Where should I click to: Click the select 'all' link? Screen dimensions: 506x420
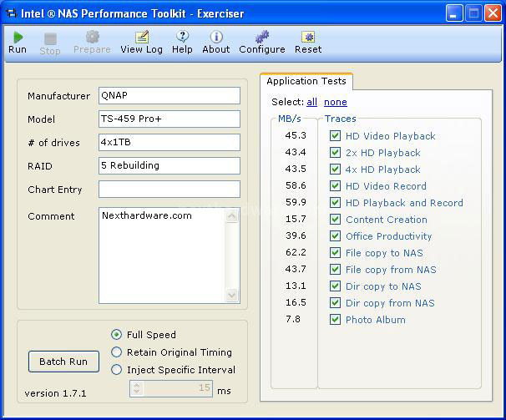tap(311, 102)
